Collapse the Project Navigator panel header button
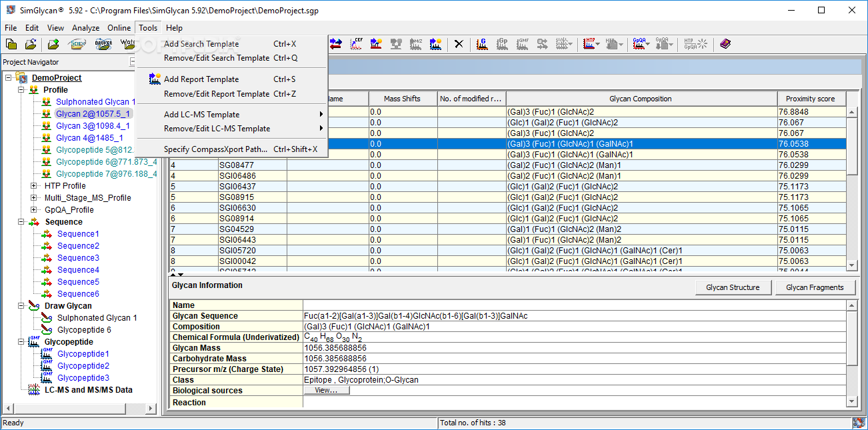This screenshot has width=868, height=430. [132, 62]
